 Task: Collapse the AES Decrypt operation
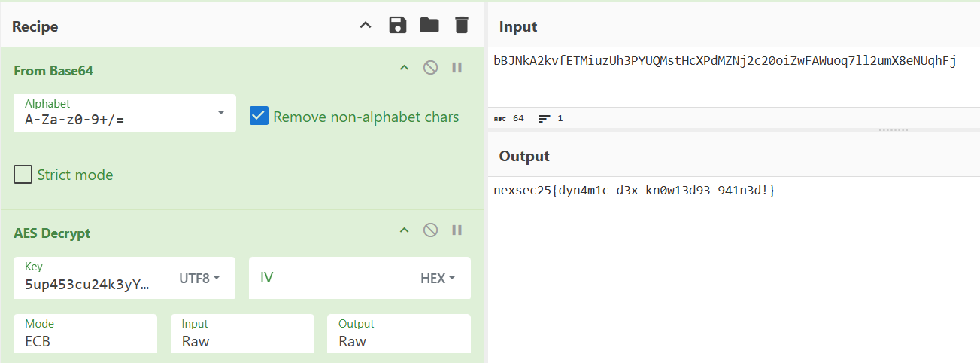click(x=404, y=230)
